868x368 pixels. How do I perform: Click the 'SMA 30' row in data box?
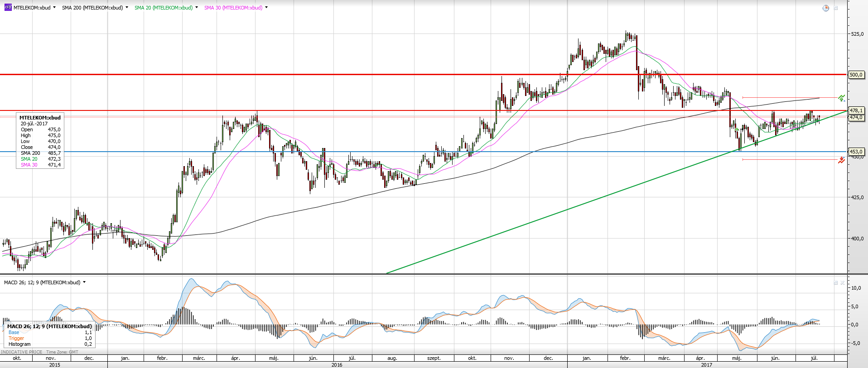coord(40,165)
